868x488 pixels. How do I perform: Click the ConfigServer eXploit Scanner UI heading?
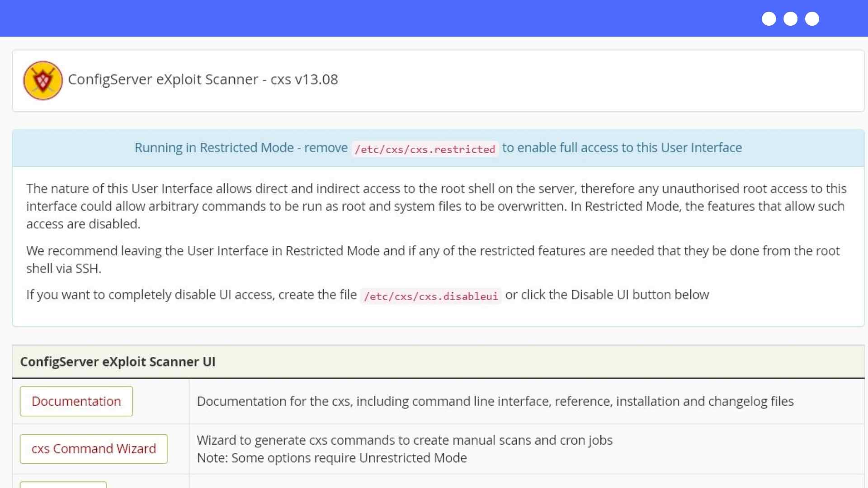pos(118,361)
